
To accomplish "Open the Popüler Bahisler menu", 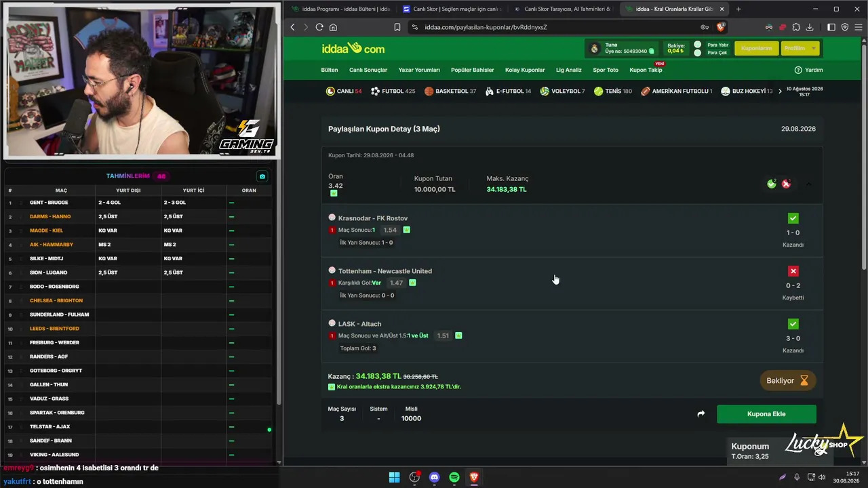I will tap(473, 70).
